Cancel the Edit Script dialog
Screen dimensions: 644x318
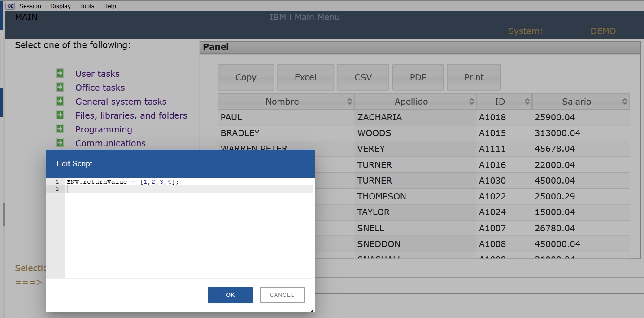[x=282, y=295]
